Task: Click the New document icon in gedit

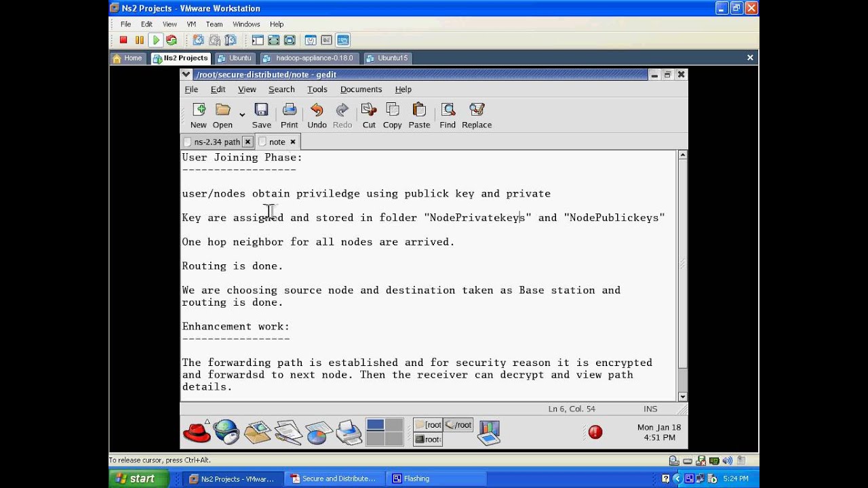Action: (x=199, y=110)
